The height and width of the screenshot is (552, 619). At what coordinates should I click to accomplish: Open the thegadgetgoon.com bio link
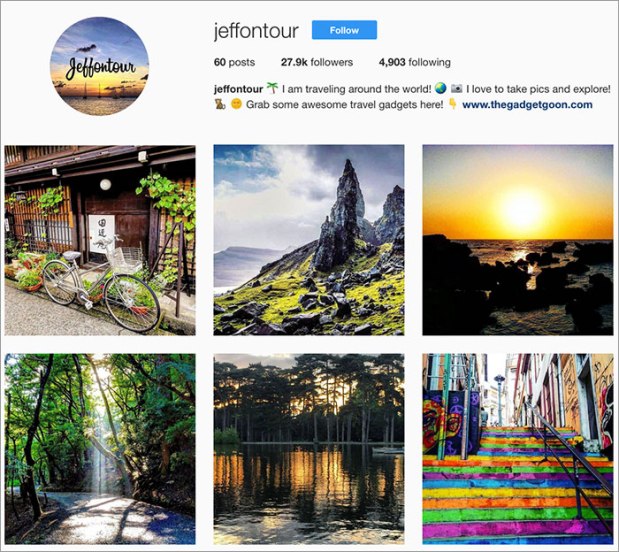(527, 105)
